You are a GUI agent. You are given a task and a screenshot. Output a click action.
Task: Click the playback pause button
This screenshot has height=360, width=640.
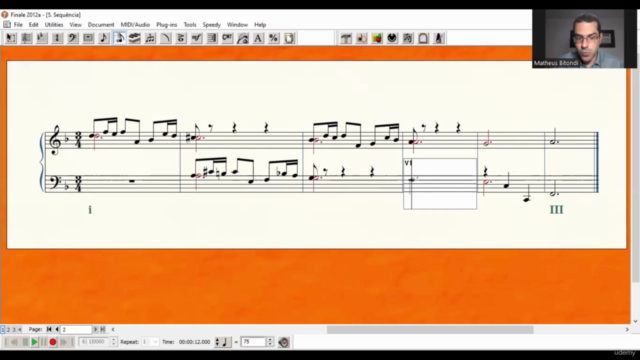[x=44, y=342]
